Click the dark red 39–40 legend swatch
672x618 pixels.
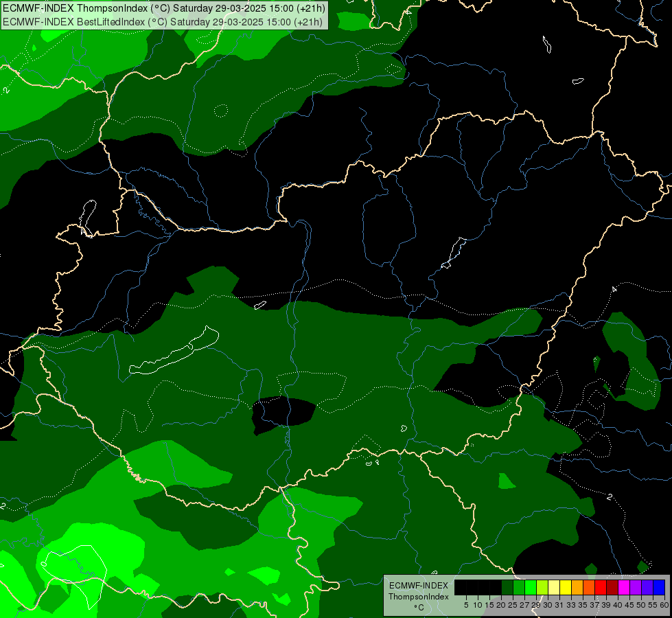point(612,587)
